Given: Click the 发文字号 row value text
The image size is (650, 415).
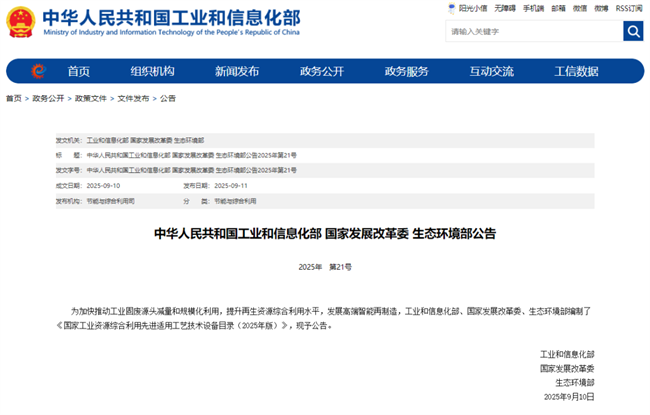Looking at the screenshot, I should (192, 170).
